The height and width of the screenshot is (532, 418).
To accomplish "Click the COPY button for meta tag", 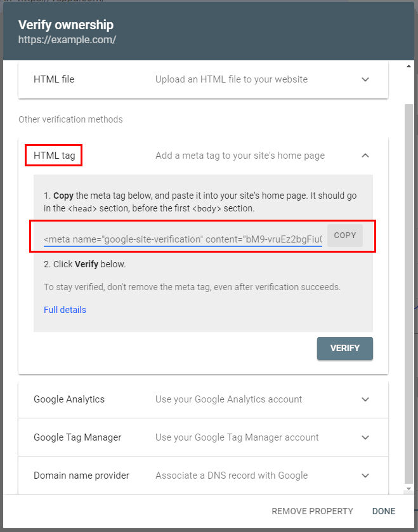I will [x=345, y=235].
